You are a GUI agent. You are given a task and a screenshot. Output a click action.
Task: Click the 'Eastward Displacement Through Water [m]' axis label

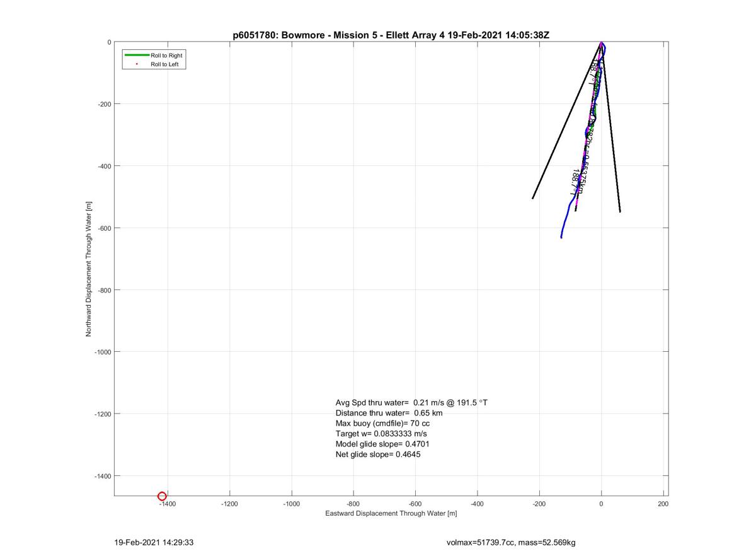(391, 513)
